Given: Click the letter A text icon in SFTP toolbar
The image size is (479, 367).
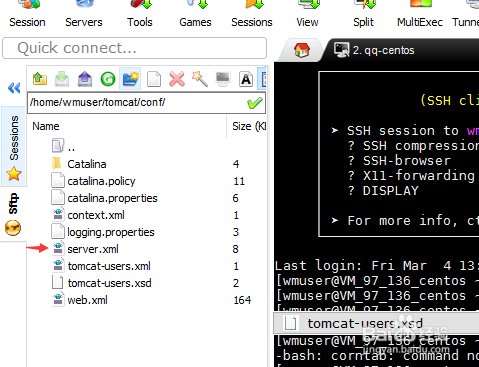Looking at the screenshot, I should tap(246, 79).
